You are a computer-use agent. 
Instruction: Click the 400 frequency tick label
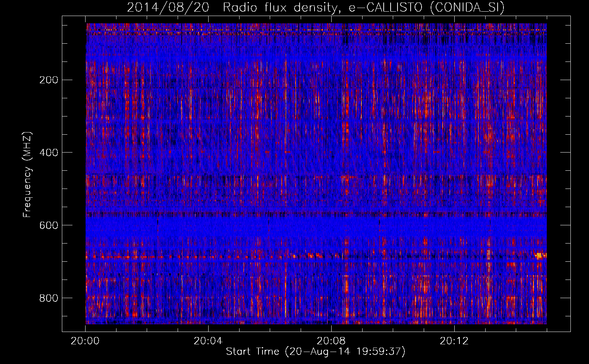pos(49,153)
